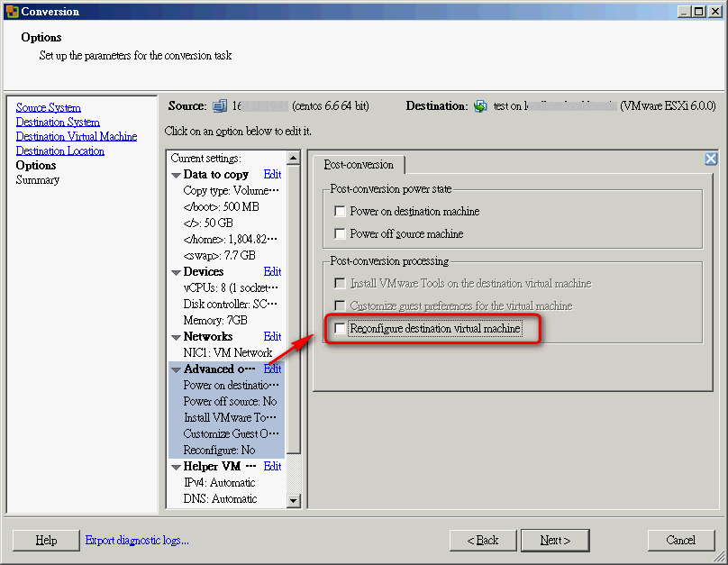Select the </>: 50 GB row

click(x=226, y=223)
